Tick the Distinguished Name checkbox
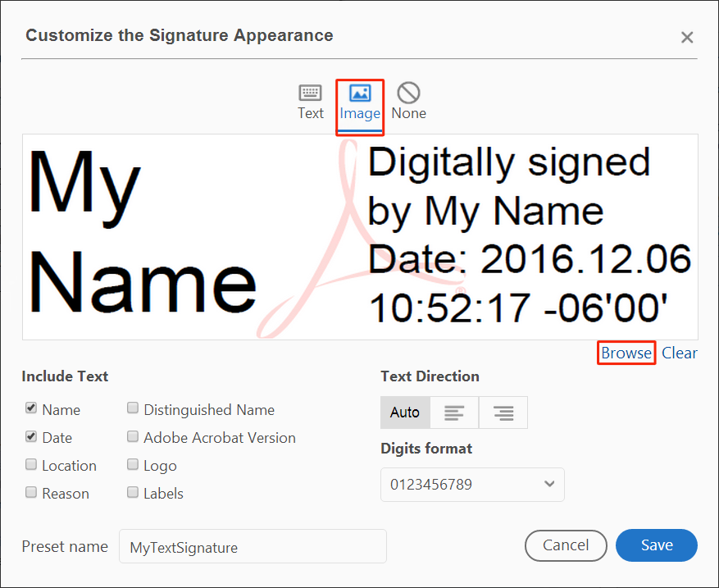This screenshot has width=719, height=588. tap(133, 408)
